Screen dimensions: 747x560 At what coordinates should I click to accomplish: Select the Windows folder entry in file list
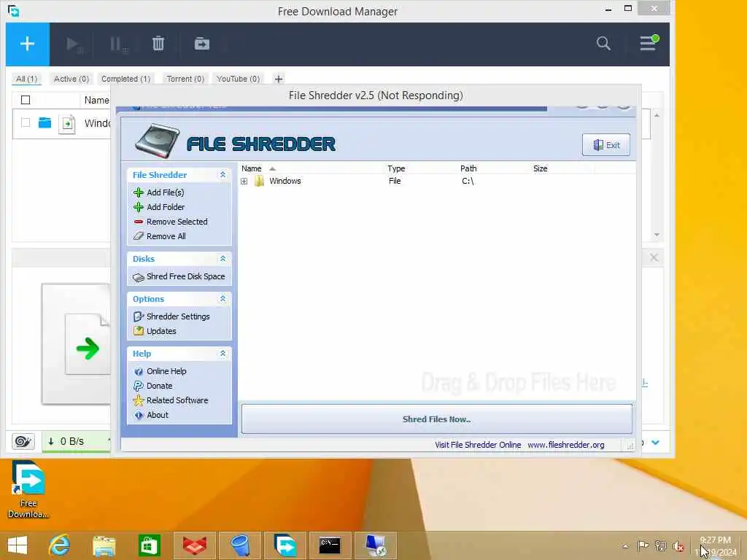[x=285, y=181]
